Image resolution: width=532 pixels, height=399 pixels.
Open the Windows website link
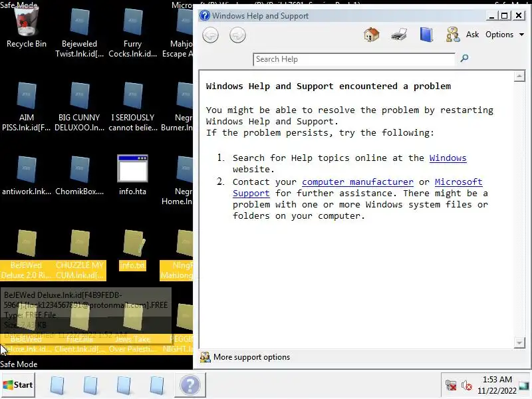[x=448, y=158]
